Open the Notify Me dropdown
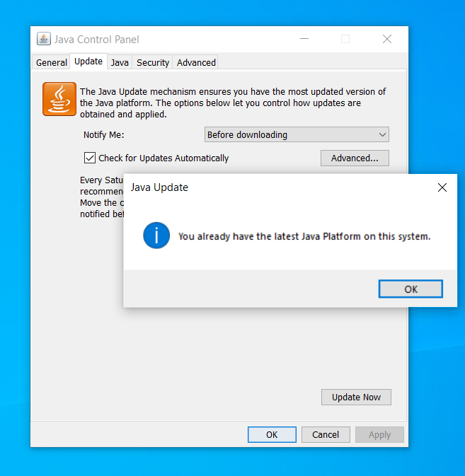 [x=297, y=134]
